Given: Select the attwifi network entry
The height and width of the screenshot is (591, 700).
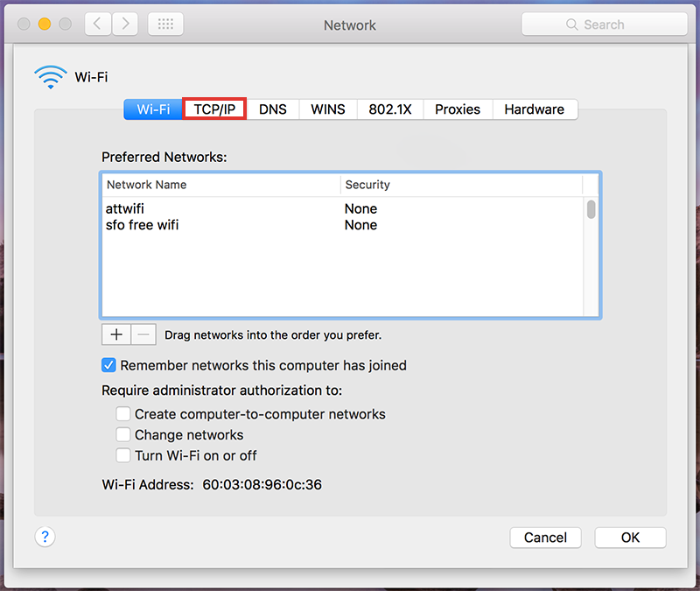Looking at the screenshot, I should point(123,208).
